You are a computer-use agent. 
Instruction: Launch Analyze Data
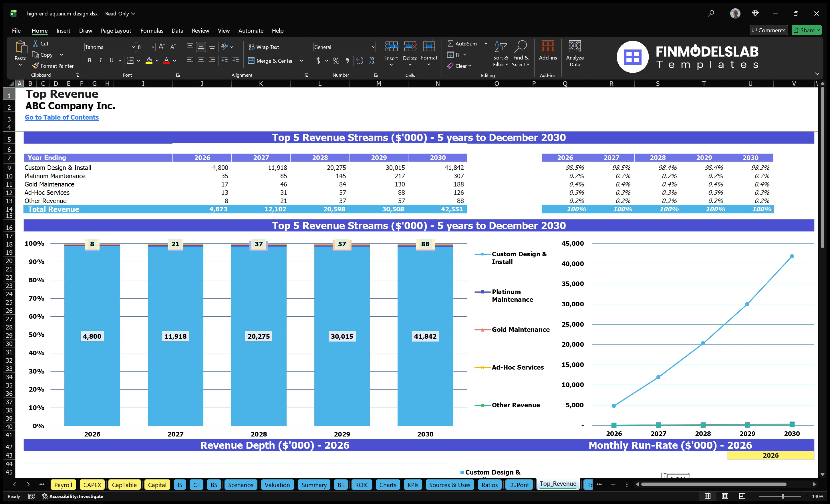tap(575, 54)
